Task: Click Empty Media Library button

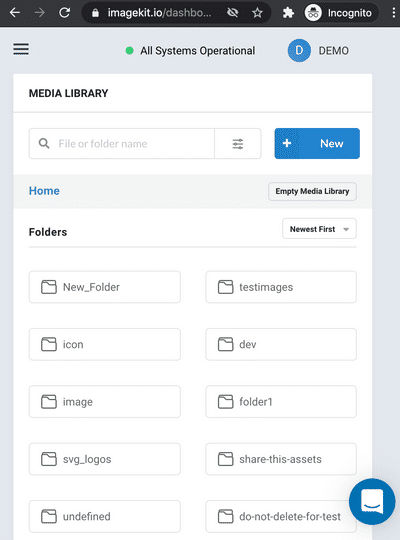Action: (x=312, y=191)
